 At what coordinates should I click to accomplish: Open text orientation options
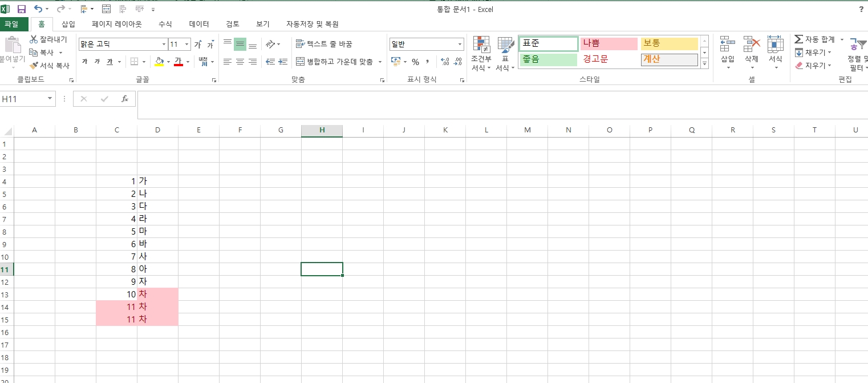(x=273, y=45)
